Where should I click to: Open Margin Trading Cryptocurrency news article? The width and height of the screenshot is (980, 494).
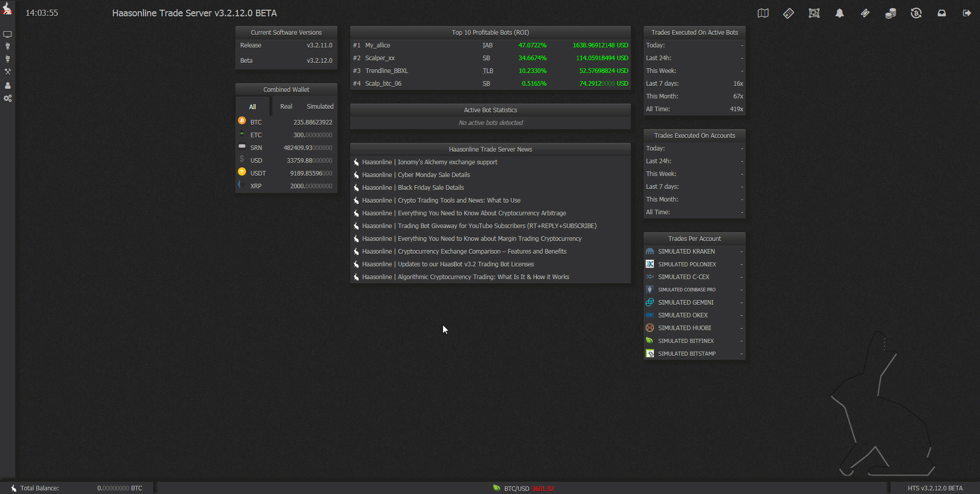coord(491,239)
